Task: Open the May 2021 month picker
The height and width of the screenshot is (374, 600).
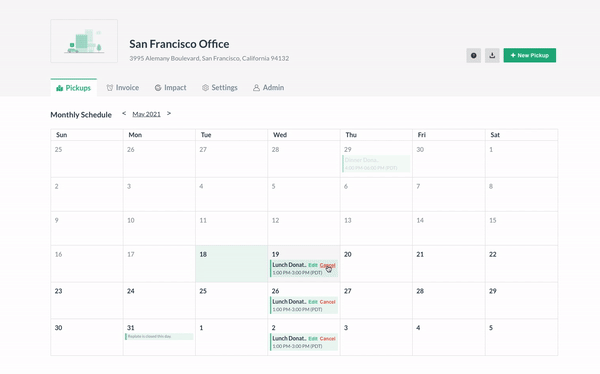Action: (147, 114)
